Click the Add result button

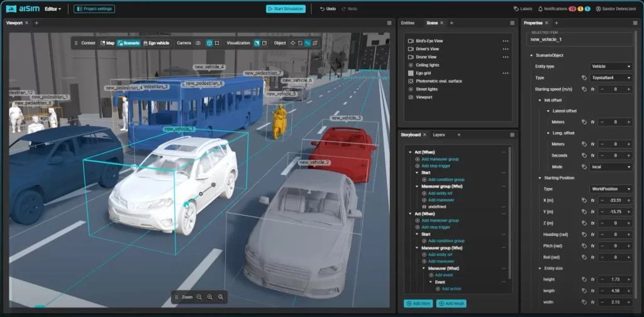(x=452, y=303)
